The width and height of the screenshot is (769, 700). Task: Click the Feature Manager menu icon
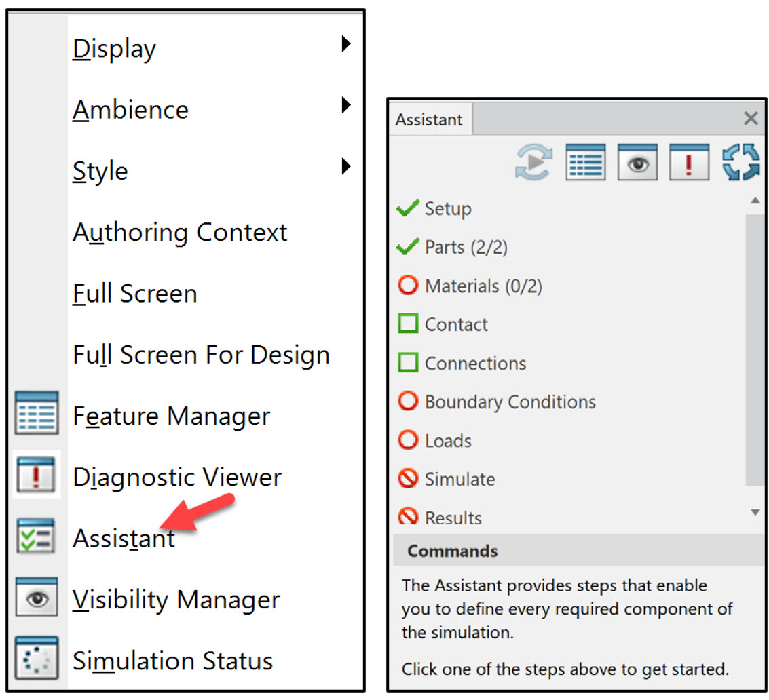36,414
